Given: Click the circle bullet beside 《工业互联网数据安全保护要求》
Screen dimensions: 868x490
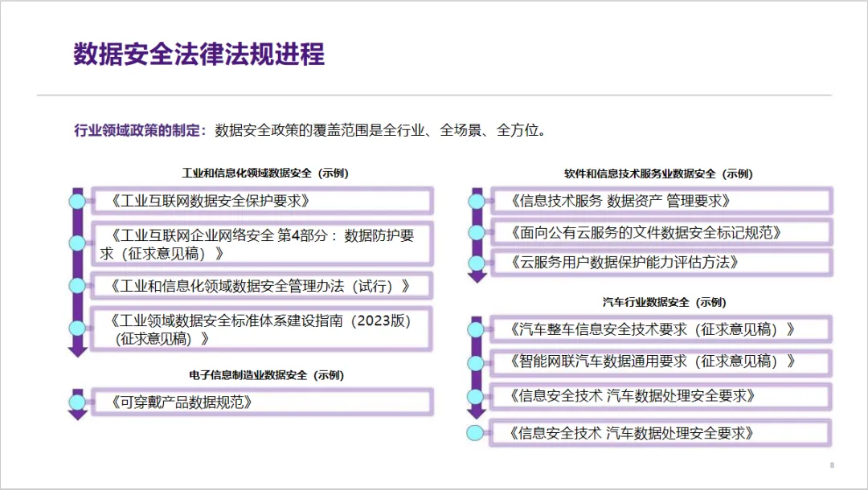Looking at the screenshot, I should 77,201.
